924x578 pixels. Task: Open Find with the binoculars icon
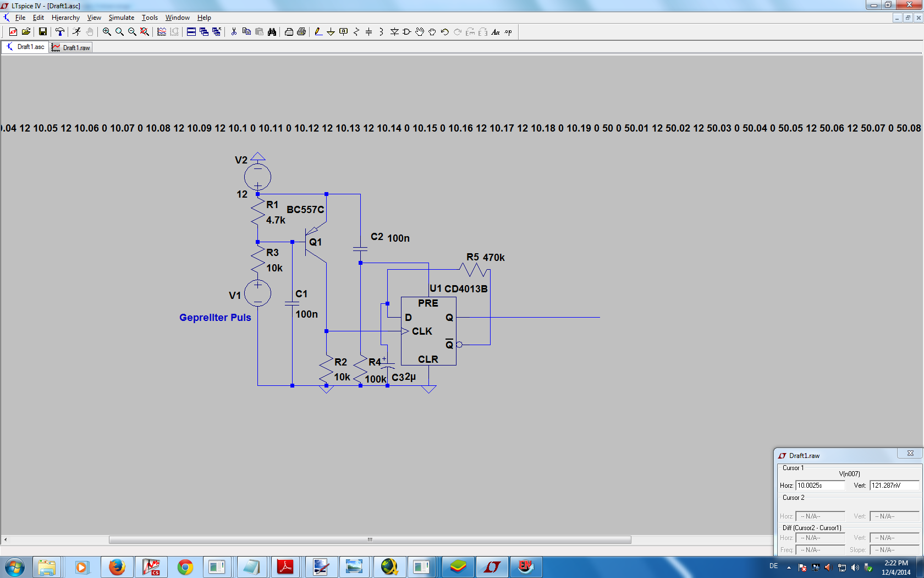pyautogui.click(x=272, y=32)
